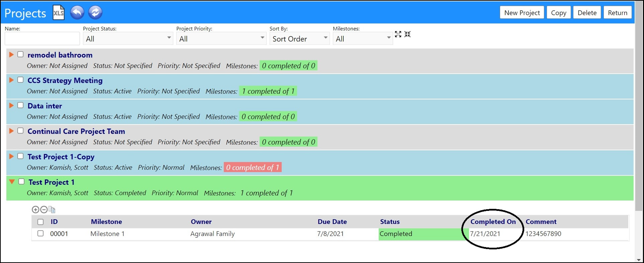
Task: Click in the Name filter input field
Action: [42, 38]
